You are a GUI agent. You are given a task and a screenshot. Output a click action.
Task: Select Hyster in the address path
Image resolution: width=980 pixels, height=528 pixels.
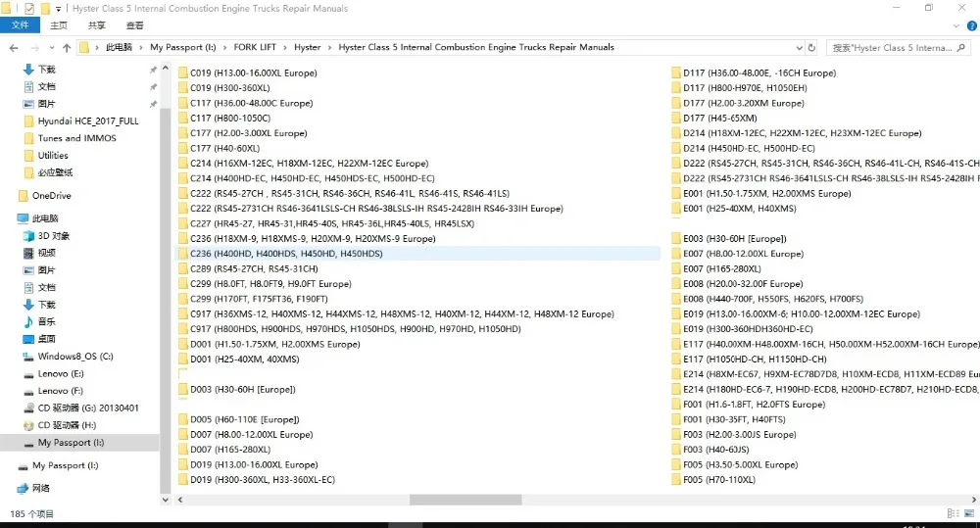(x=307, y=47)
